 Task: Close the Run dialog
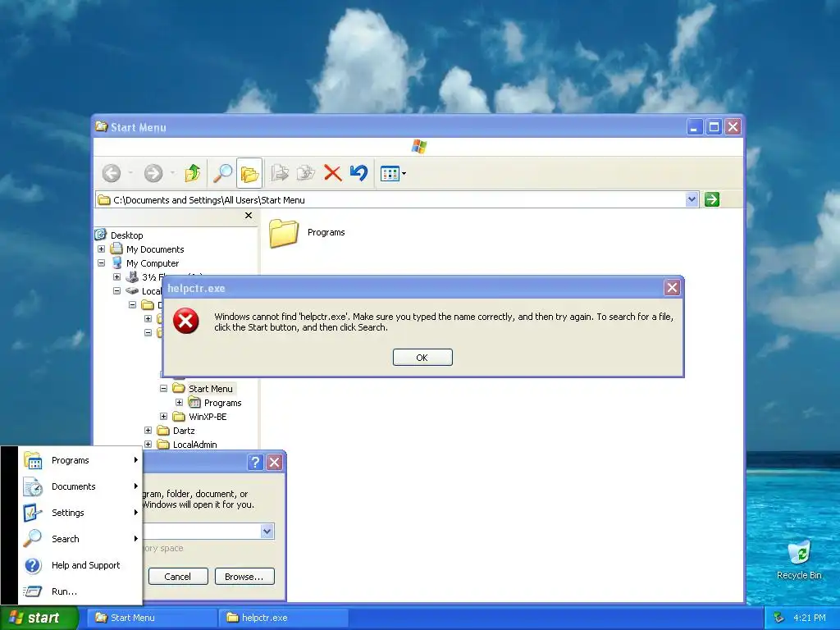click(x=274, y=463)
